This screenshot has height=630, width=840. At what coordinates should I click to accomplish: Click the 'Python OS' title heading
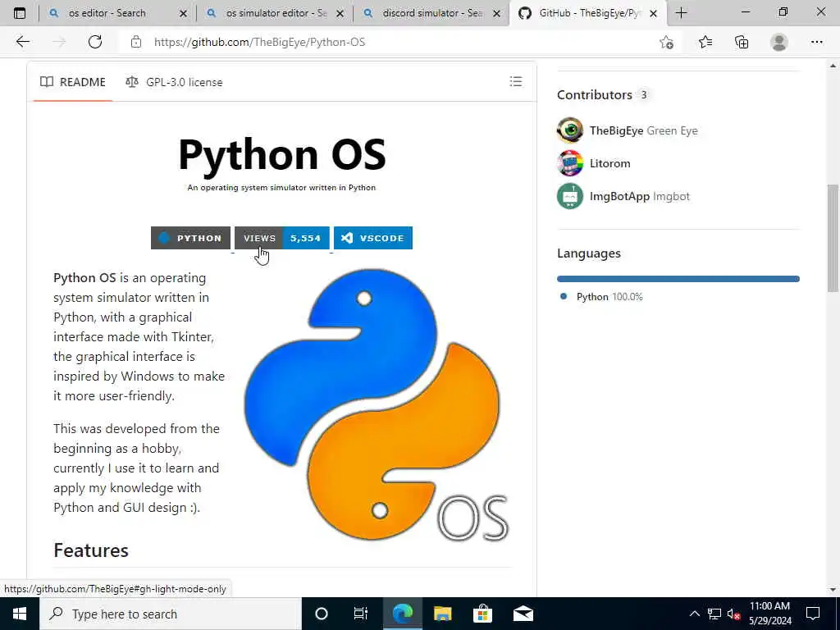pos(282,154)
